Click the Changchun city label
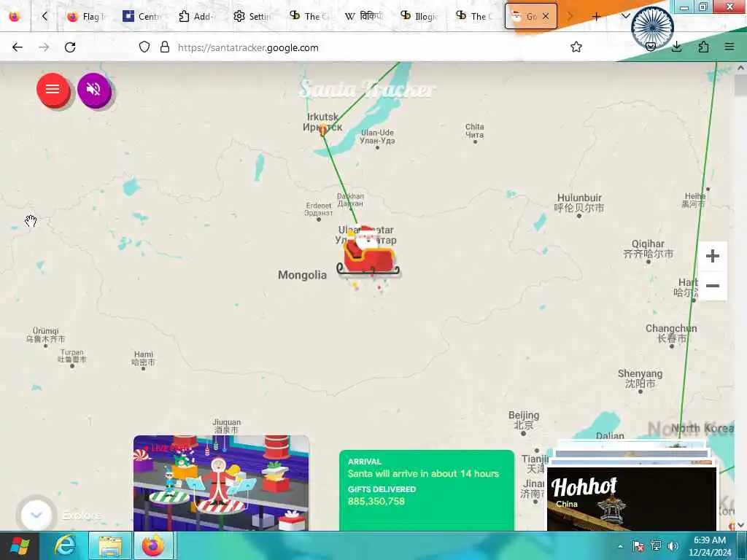 [671, 332]
